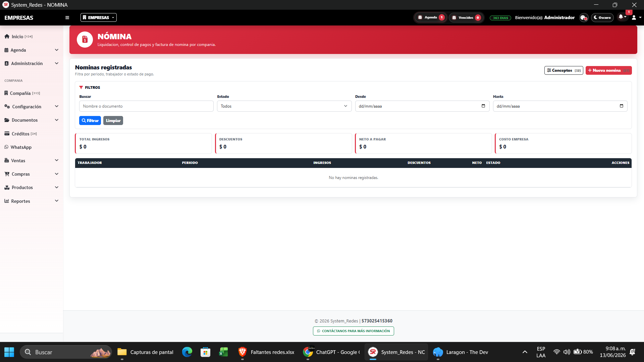Click the Reportes chart icon

click(x=7, y=201)
